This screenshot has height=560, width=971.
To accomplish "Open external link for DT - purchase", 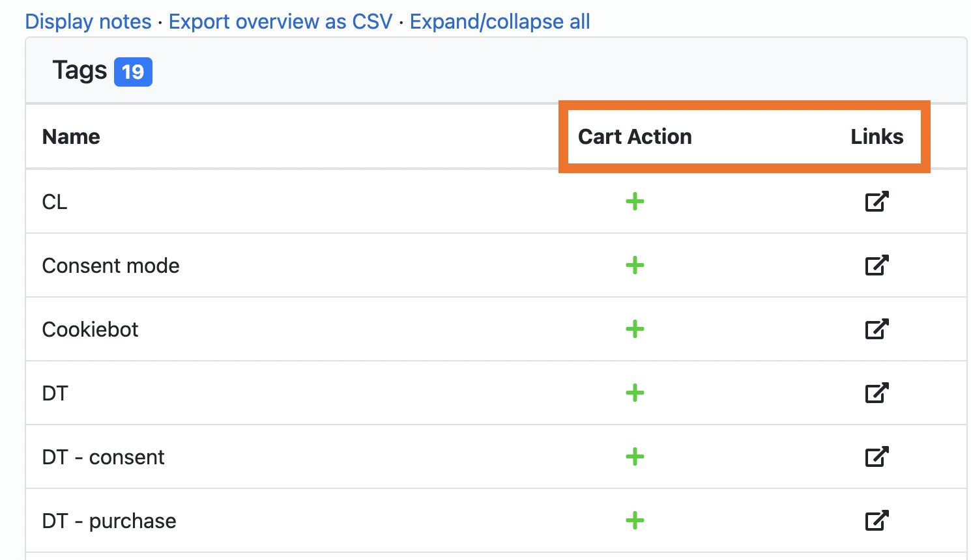I will pos(877,520).
